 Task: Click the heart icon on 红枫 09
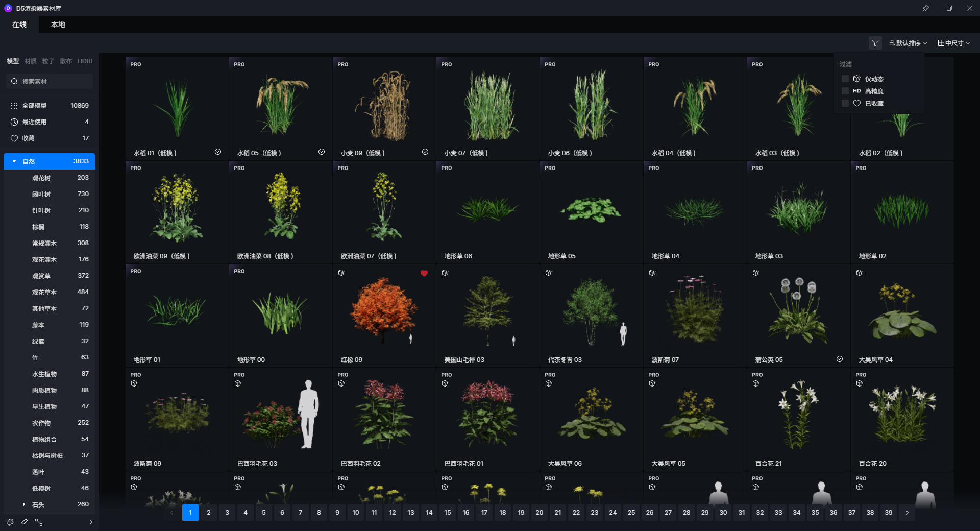pyautogui.click(x=424, y=273)
